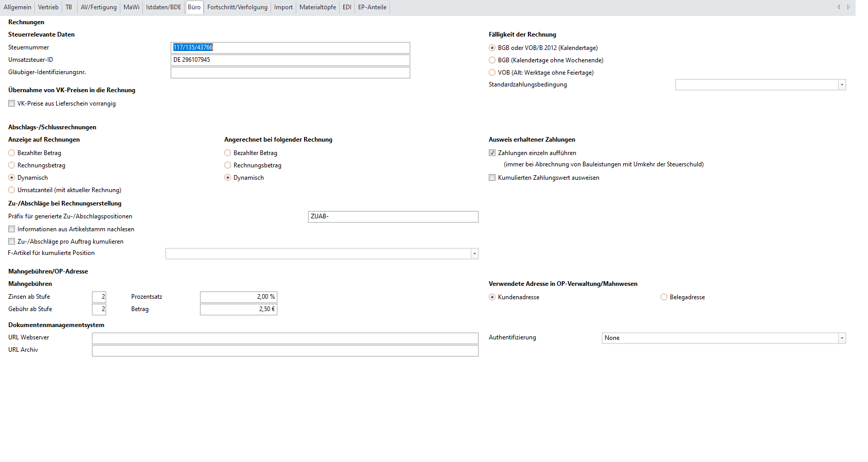Go to the Materialtöpfe tab

tap(317, 7)
